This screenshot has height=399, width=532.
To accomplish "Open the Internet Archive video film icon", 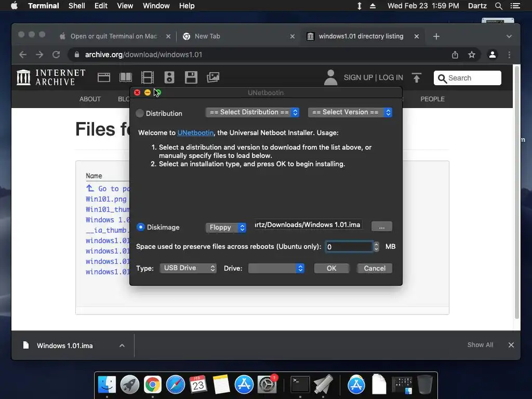I will tap(147, 77).
